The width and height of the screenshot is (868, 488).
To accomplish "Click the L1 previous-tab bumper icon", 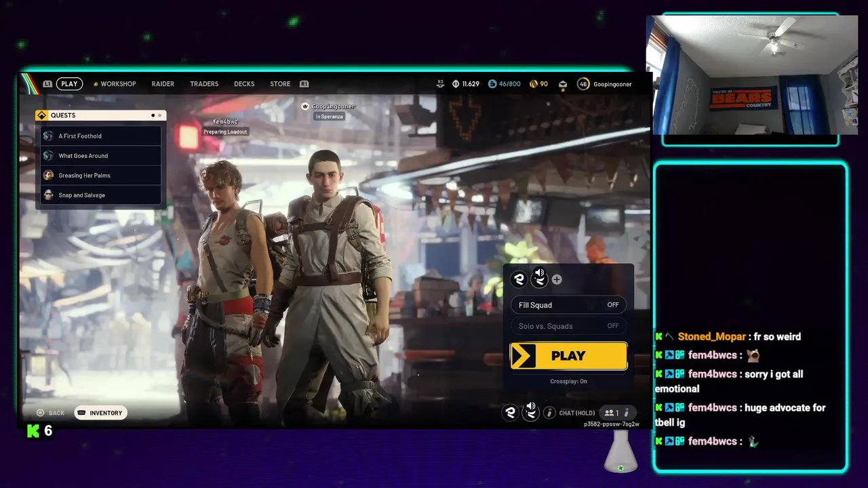I will [x=47, y=84].
